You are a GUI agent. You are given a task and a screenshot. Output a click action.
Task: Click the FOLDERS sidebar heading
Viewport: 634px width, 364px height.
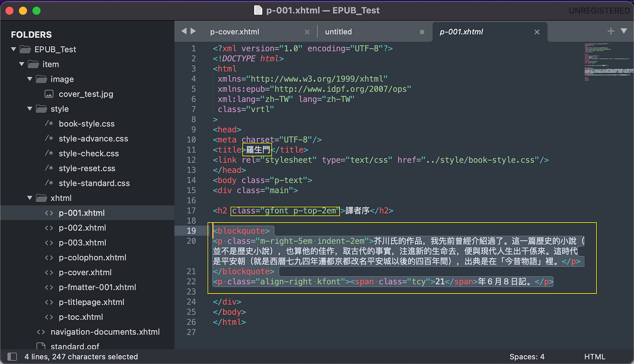pyautogui.click(x=31, y=35)
